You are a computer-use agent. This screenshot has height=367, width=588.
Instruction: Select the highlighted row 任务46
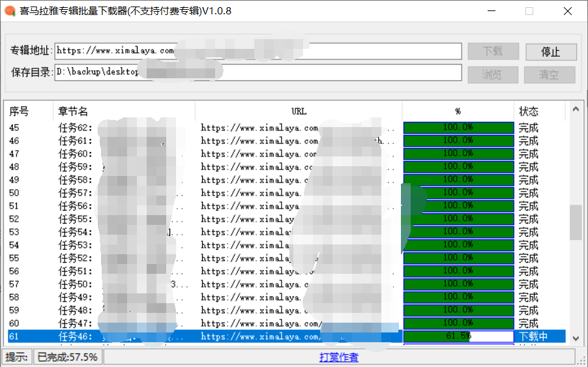[x=286, y=336]
